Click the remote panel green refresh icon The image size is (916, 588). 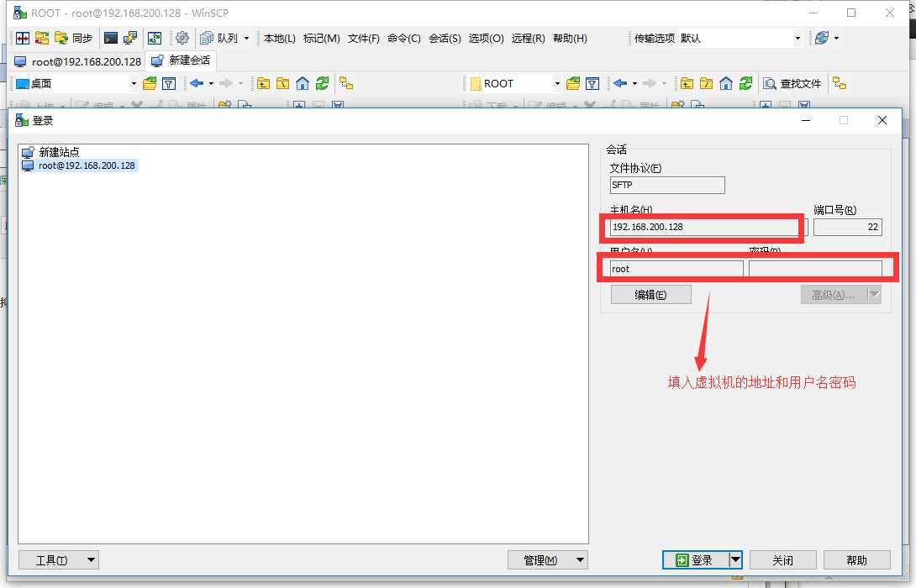point(745,83)
